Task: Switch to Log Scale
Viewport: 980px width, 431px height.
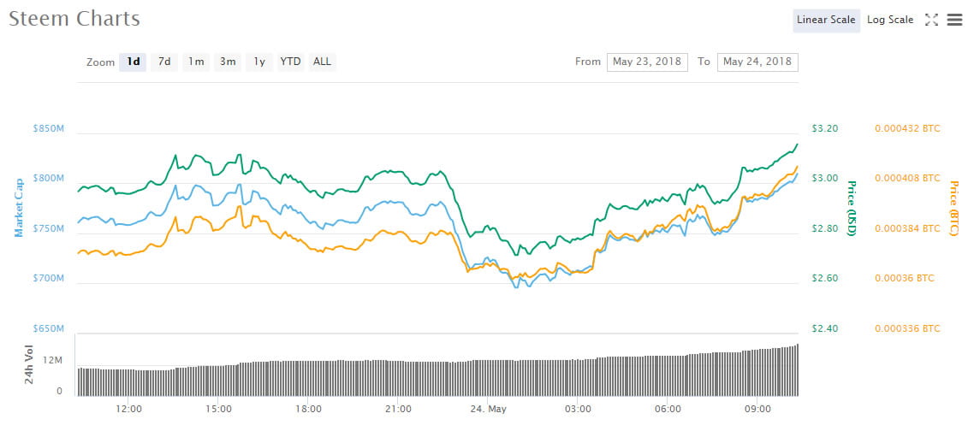Action: pos(890,20)
